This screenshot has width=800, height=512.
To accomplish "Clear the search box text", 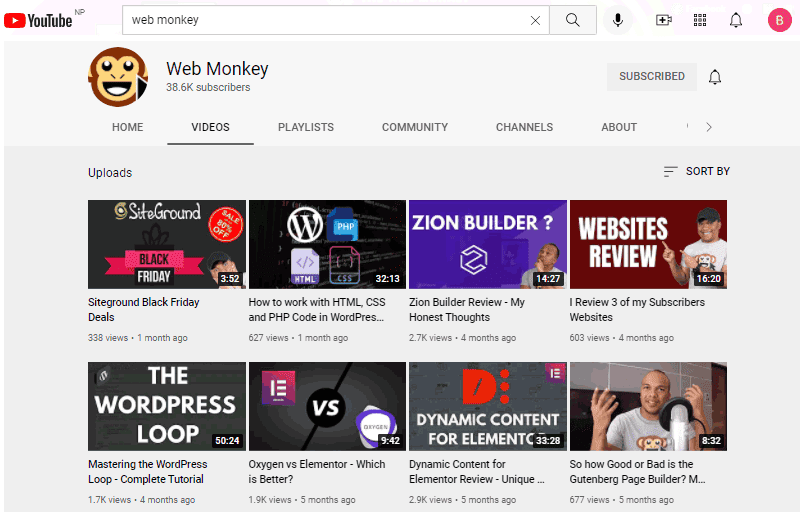I will click(x=535, y=20).
